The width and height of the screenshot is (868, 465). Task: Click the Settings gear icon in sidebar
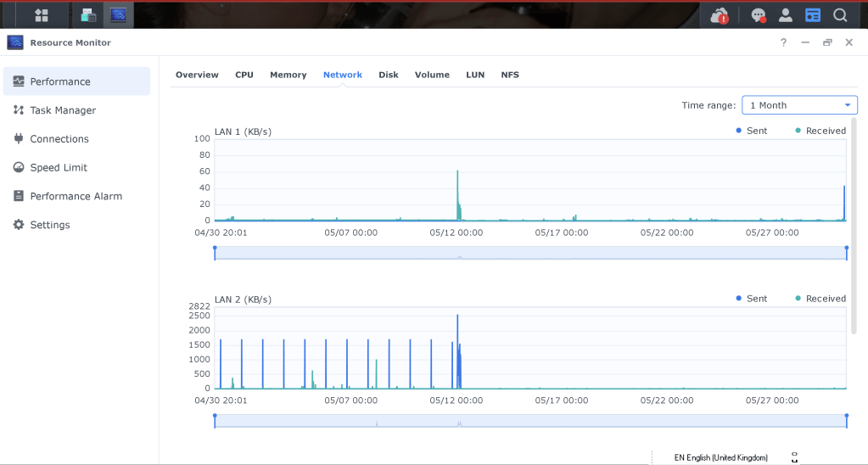[19, 225]
